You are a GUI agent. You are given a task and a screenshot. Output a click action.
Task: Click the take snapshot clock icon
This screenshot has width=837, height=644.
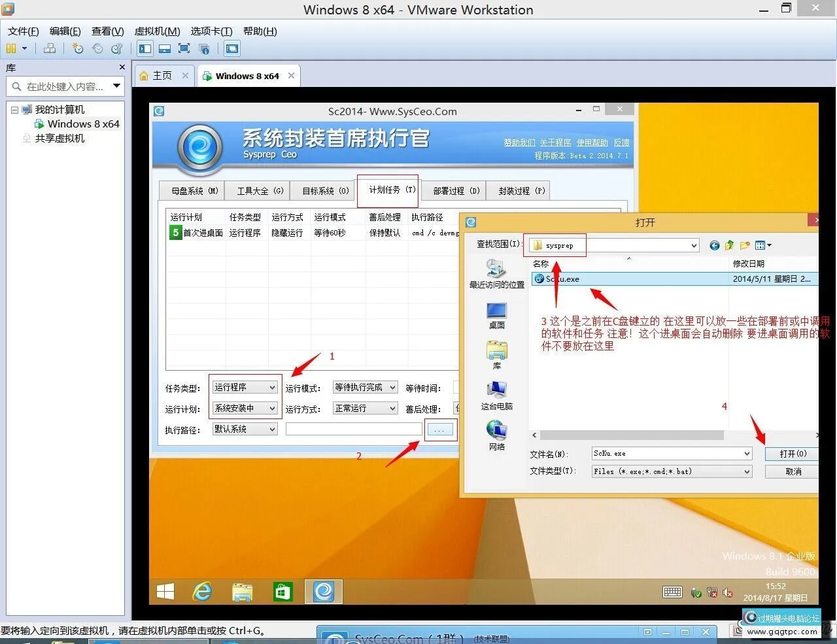click(x=77, y=48)
